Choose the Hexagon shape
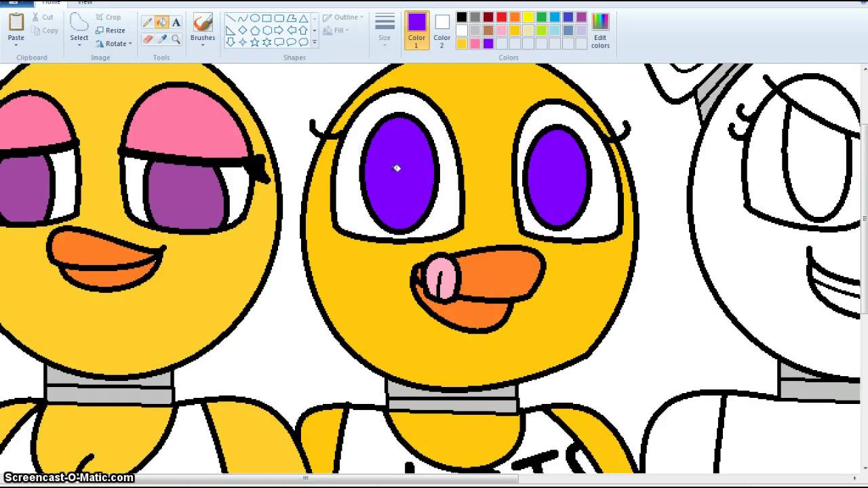The width and height of the screenshot is (868, 488). click(x=267, y=30)
